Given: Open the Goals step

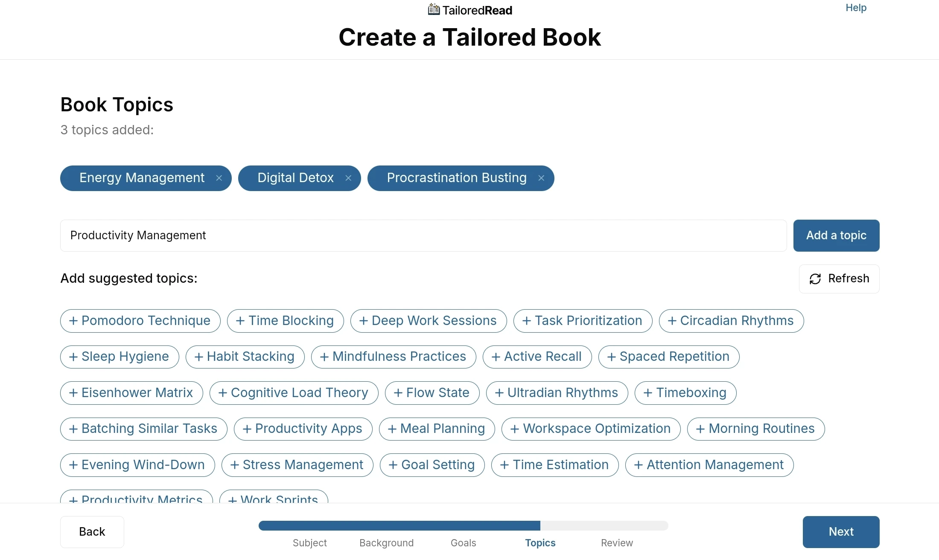Looking at the screenshot, I should pyautogui.click(x=463, y=543).
